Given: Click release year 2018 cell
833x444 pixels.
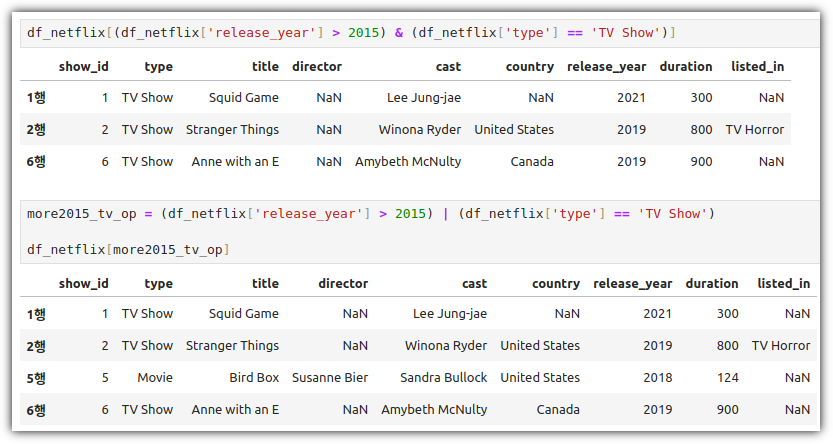Looking at the screenshot, I should point(658,378).
